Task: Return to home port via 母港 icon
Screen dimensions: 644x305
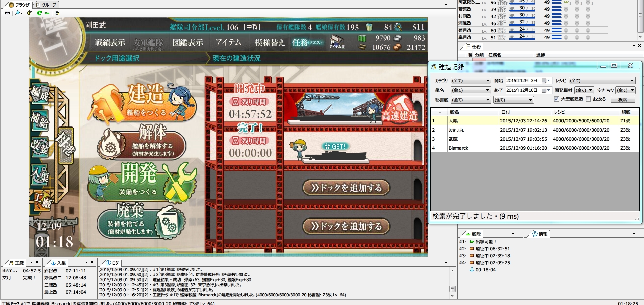Action: [66, 145]
